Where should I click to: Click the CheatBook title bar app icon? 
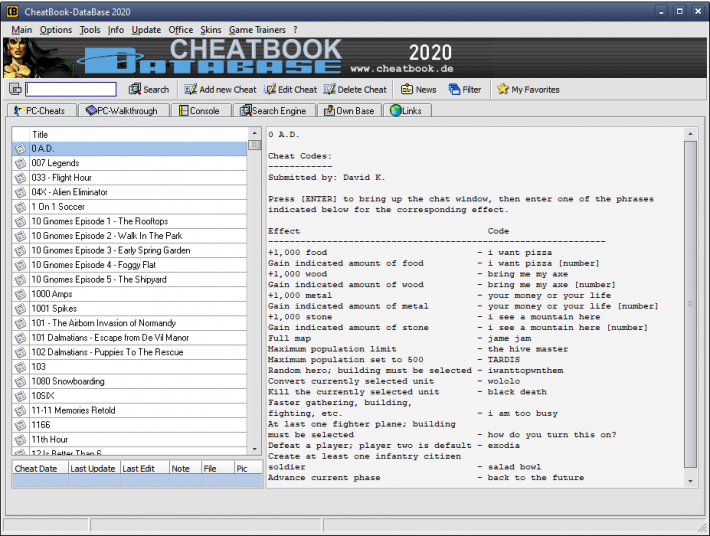click(x=13, y=12)
